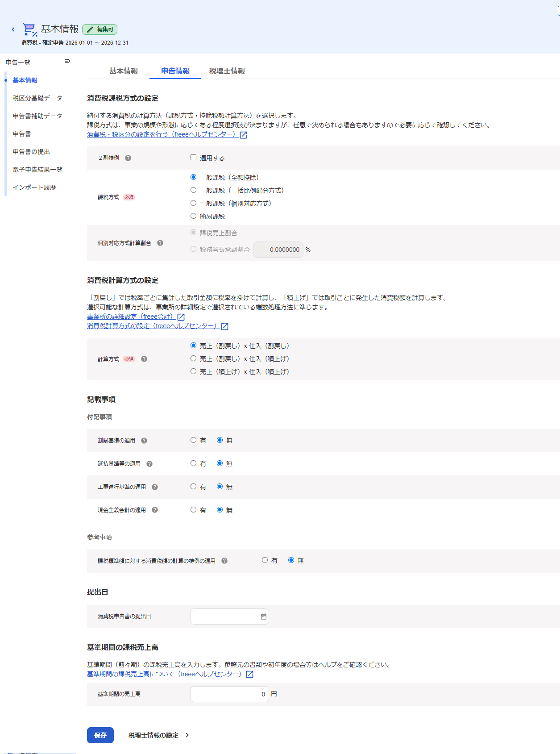Set 課税標準額の特例の適用 to 有

[x=265, y=560]
